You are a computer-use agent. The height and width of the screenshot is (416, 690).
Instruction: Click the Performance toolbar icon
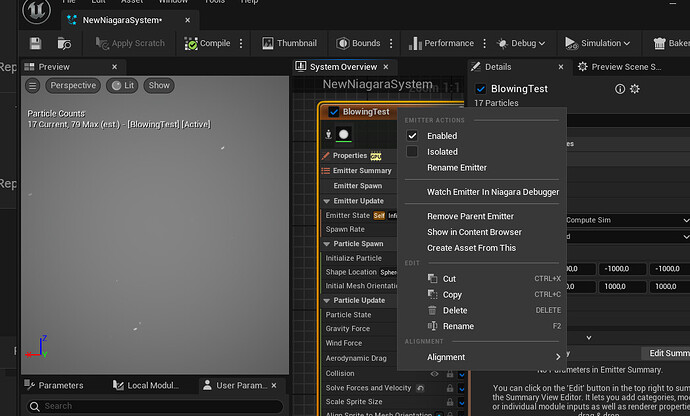coord(441,43)
